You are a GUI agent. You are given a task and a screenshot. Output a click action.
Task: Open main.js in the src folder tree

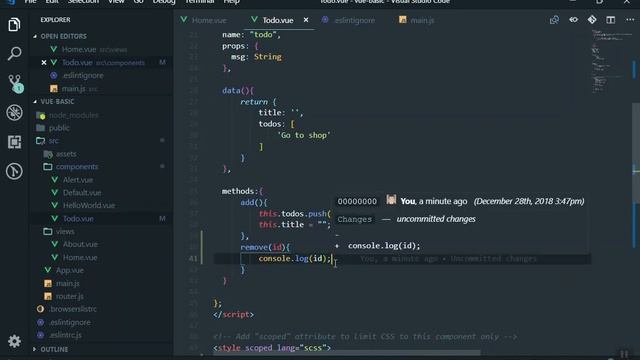pos(67,283)
